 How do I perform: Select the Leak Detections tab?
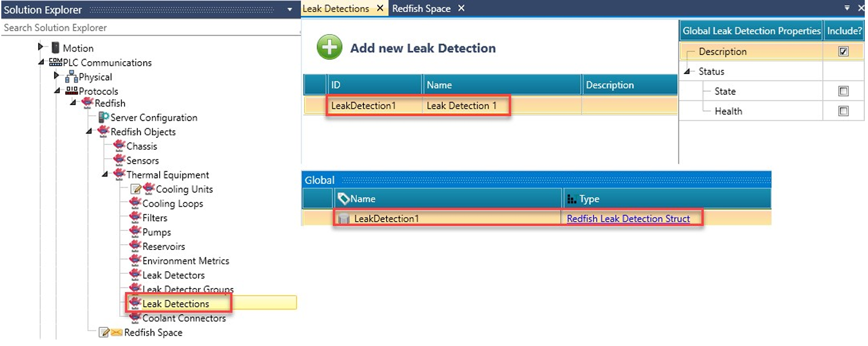tap(336, 8)
